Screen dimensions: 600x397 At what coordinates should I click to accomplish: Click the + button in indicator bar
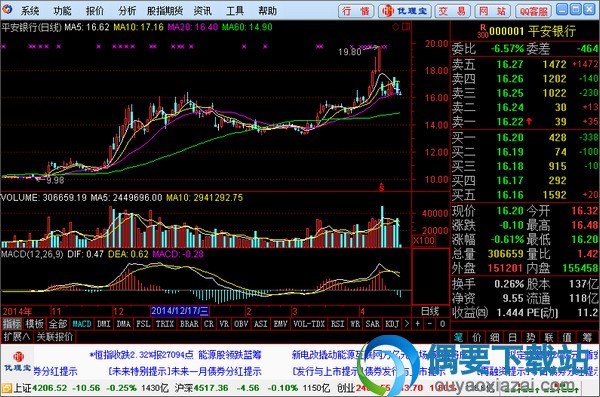417,324
